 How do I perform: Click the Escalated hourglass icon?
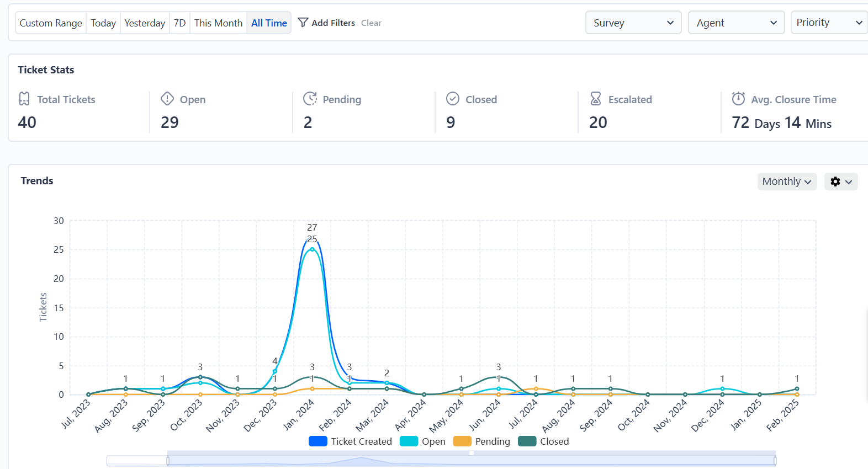tap(596, 99)
